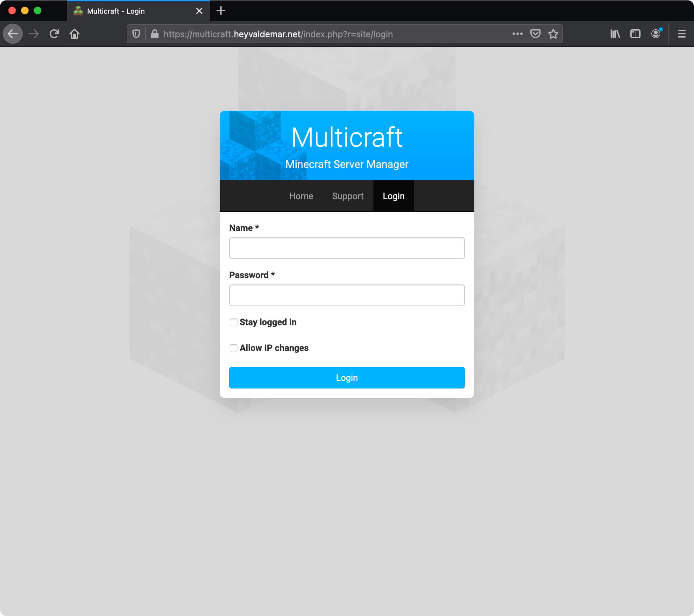Enable the Stay logged in checkbox
Image resolution: width=694 pixels, height=616 pixels.
[233, 322]
